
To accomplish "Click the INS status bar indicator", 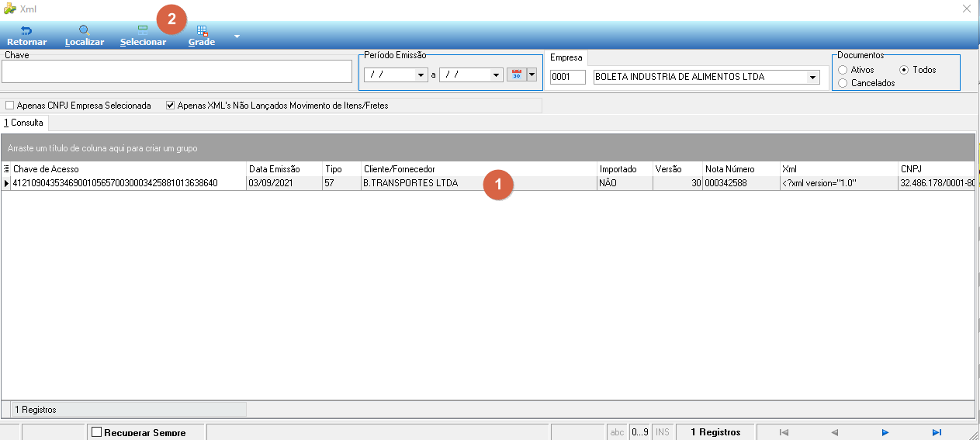I will [x=662, y=432].
